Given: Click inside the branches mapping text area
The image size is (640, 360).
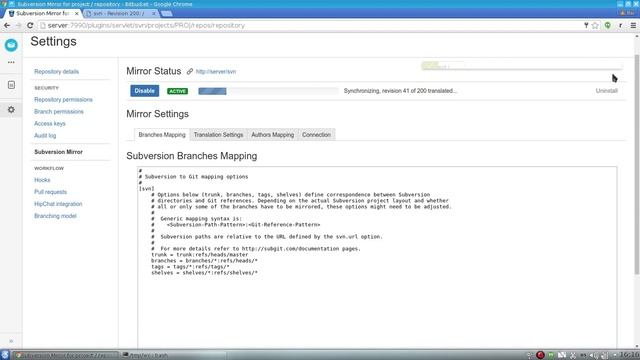Looking at the screenshot, I should point(377,257).
